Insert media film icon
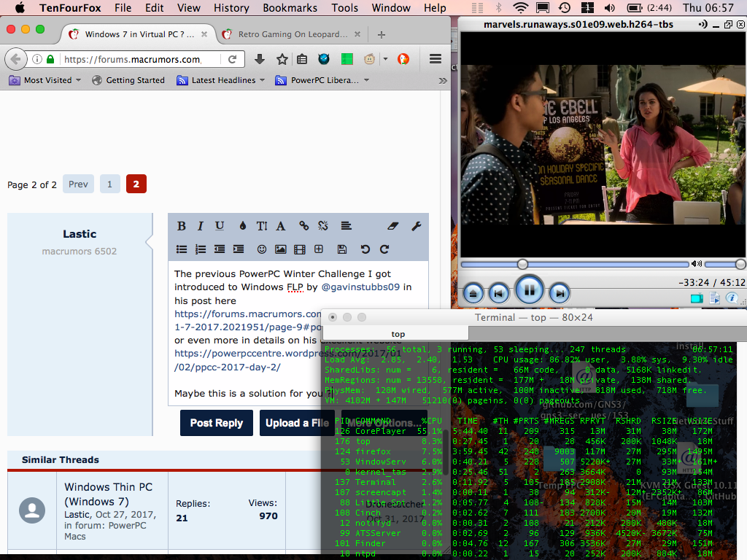Screen dimensions: 747x560 click(x=300, y=249)
